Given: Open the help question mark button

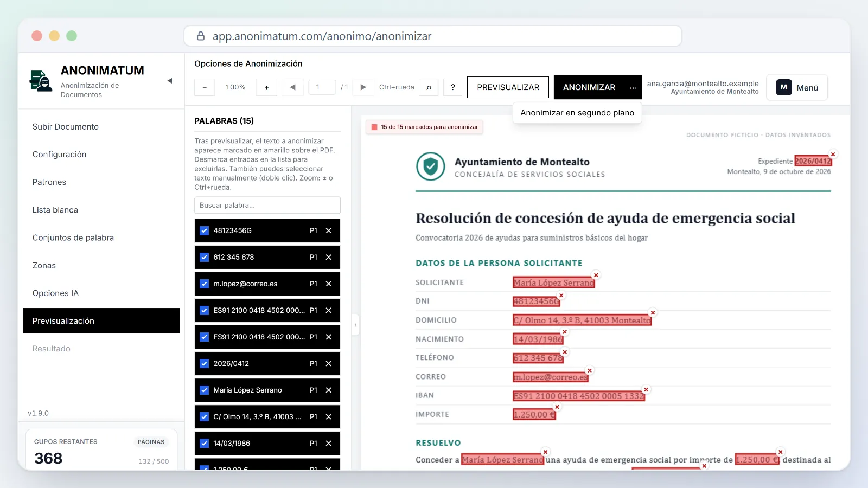Looking at the screenshot, I should (453, 87).
